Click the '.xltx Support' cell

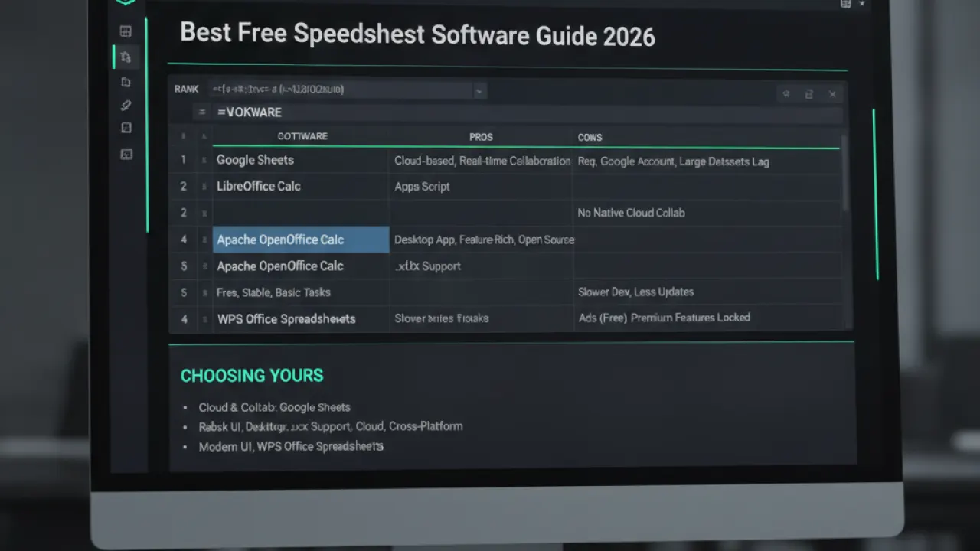coord(481,266)
